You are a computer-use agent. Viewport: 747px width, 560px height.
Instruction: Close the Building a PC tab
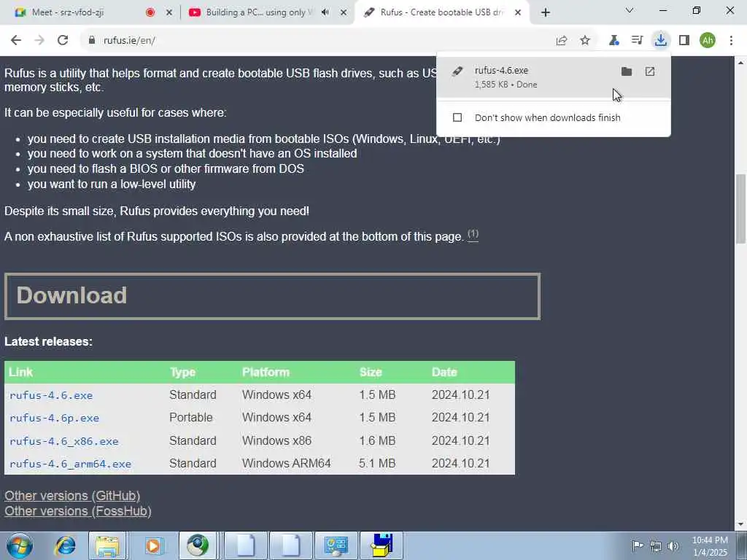344,12
